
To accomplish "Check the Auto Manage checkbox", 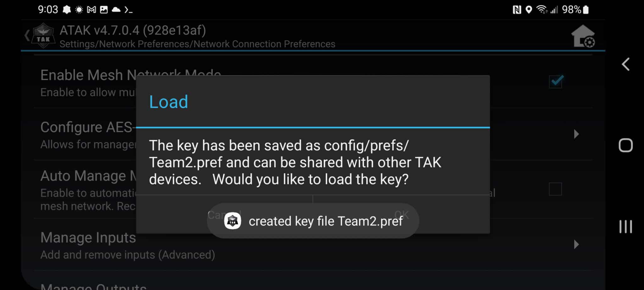I will tap(555, 189).
